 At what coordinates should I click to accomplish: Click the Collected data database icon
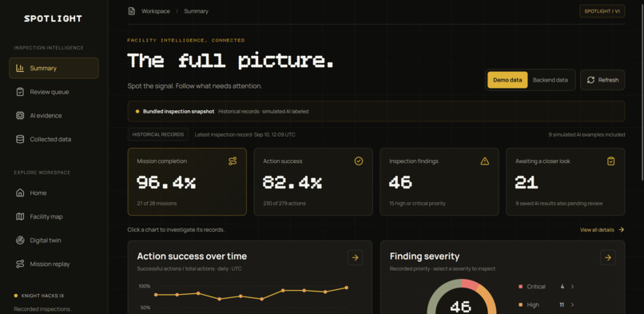(x=20, y=139)
